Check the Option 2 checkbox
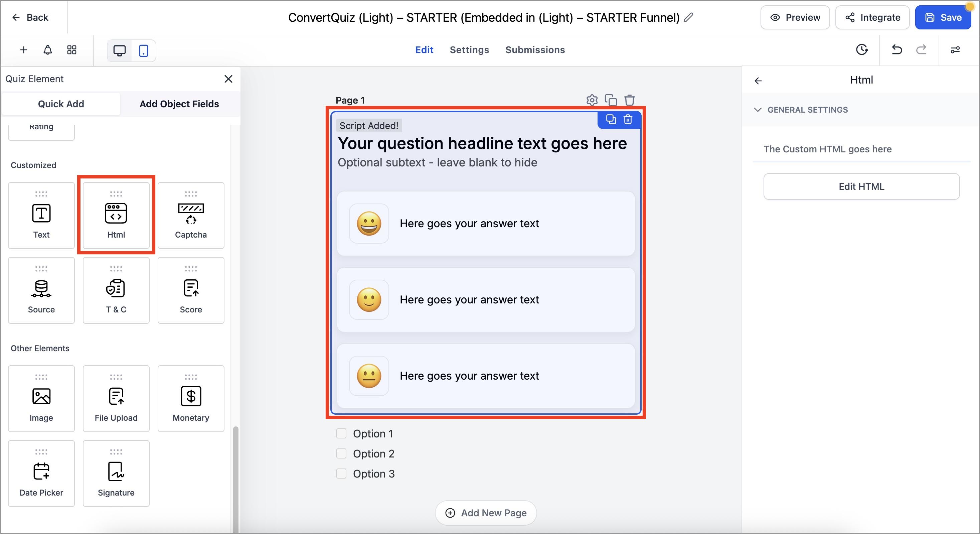The image size is (980, 534). click(341, 453)
